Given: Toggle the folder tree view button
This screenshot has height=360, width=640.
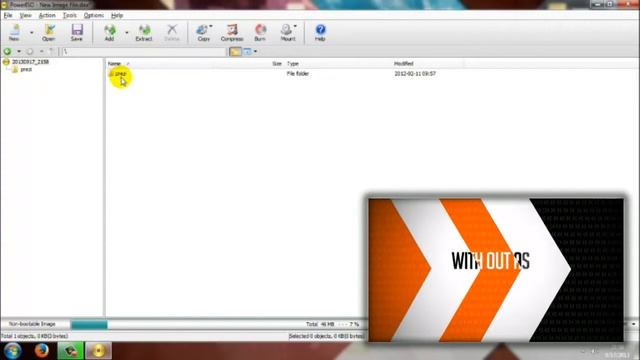Looking at the screenshot, I should [235, 51].
